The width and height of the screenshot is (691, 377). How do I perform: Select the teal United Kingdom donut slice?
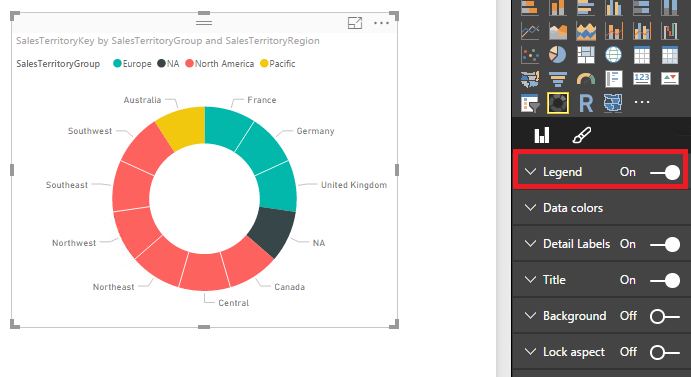[x=278, y=187]
